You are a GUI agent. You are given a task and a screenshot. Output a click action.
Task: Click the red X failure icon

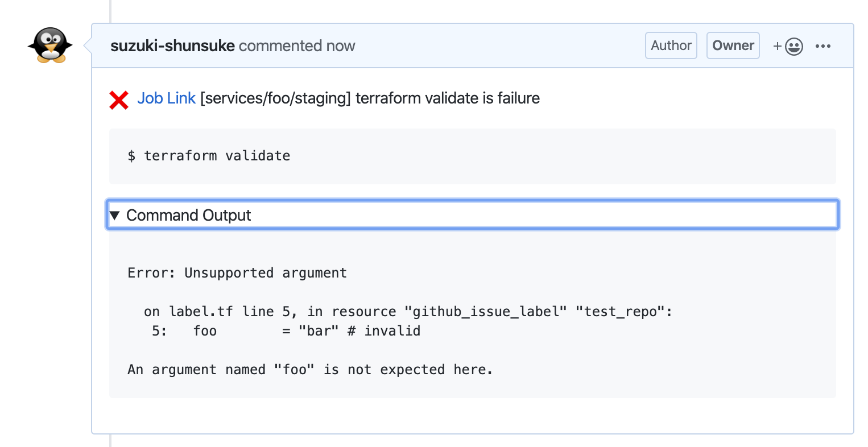(x=119, y=100)
